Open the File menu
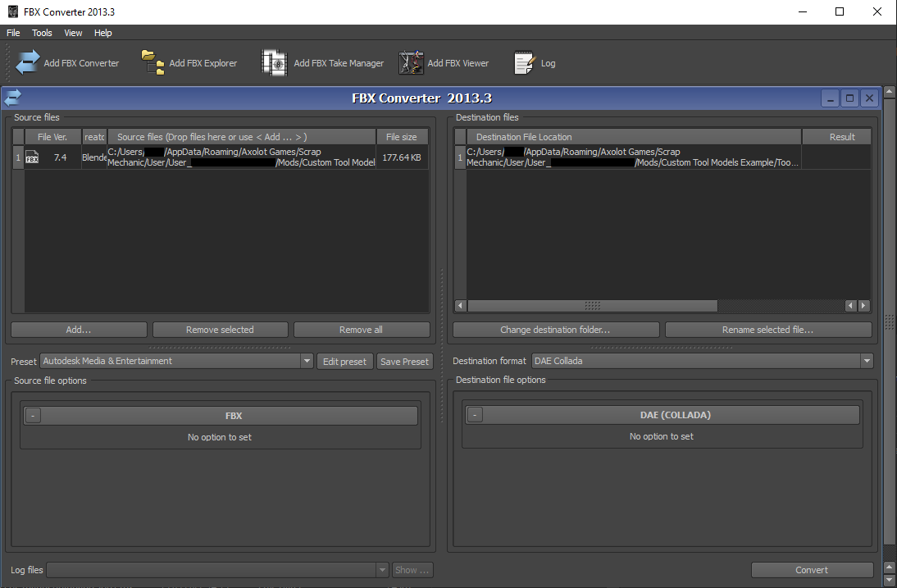This screenshot has width=897, height=588. (13, 33)
